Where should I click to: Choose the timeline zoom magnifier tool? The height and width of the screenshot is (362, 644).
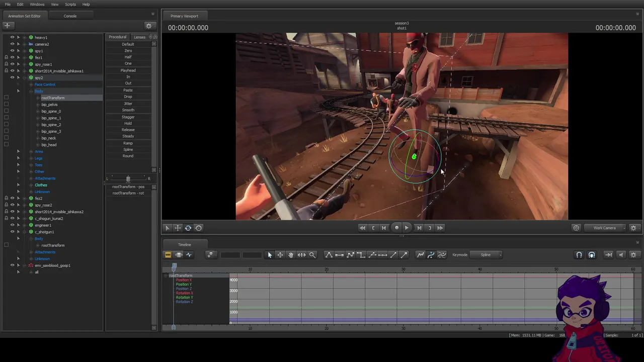tap(312, 255)
